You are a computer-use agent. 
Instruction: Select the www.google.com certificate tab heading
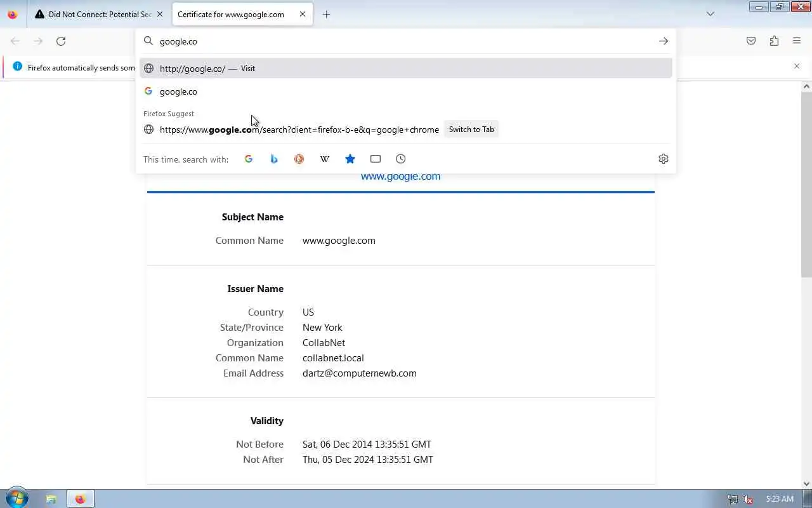[400, 177]
